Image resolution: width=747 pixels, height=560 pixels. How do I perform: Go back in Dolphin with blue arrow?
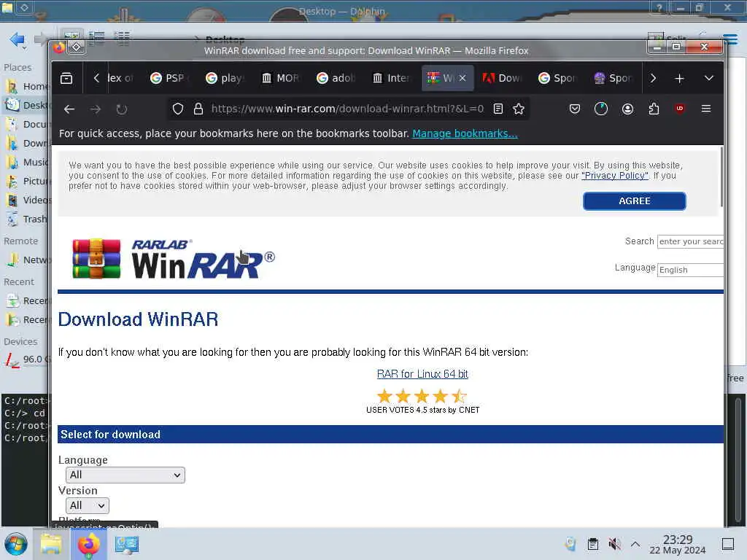(18, 39)
